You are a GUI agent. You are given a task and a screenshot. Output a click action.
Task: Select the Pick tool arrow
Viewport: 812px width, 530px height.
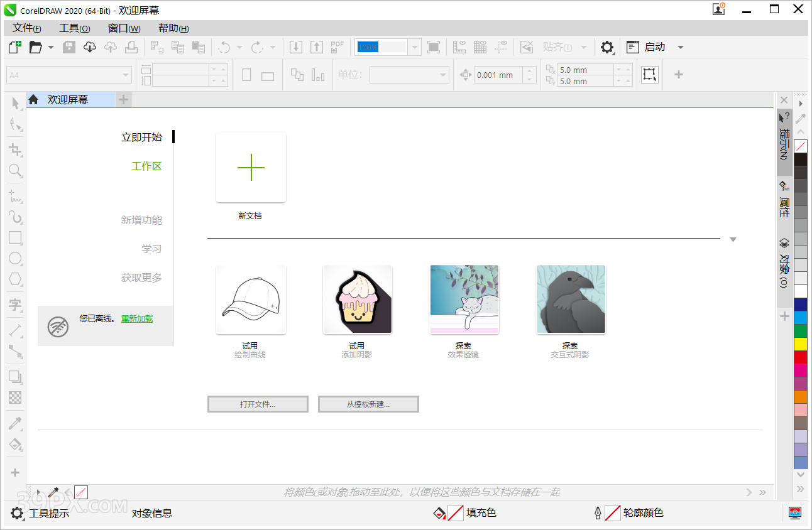tap(16, 103)
